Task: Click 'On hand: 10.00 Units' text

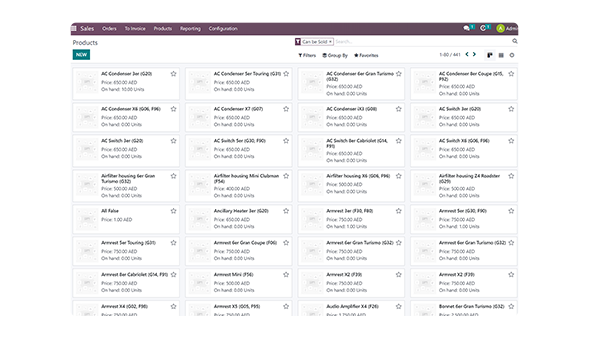Action: 123,90
